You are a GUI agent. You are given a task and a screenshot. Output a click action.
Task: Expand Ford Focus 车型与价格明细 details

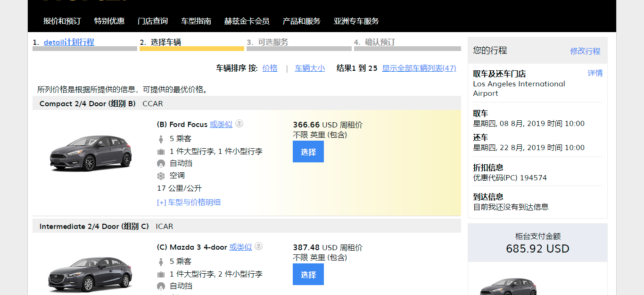pyautogui.click(x=189, y=202)
